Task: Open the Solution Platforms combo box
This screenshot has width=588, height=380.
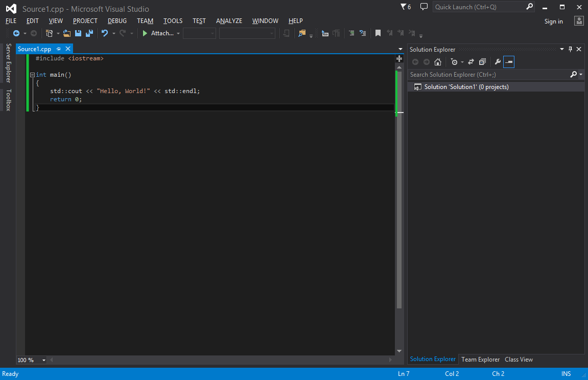Action: [x=247, y=33]
